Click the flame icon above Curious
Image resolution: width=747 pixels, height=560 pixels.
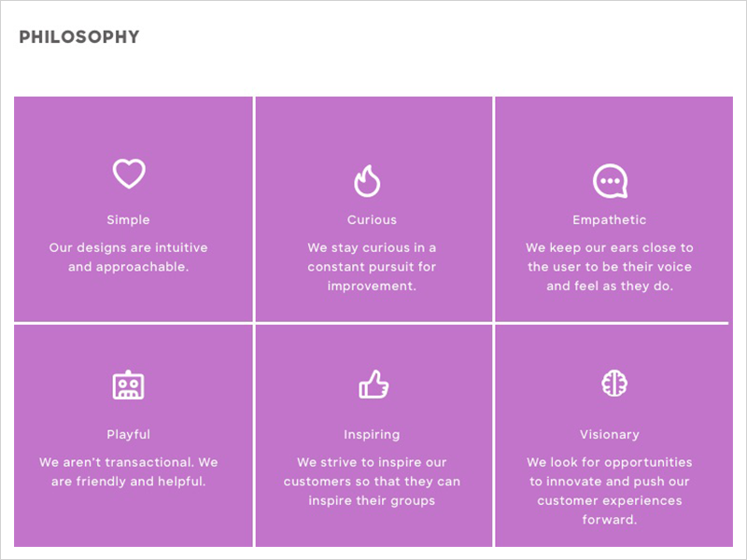click(x=367, y=181)
